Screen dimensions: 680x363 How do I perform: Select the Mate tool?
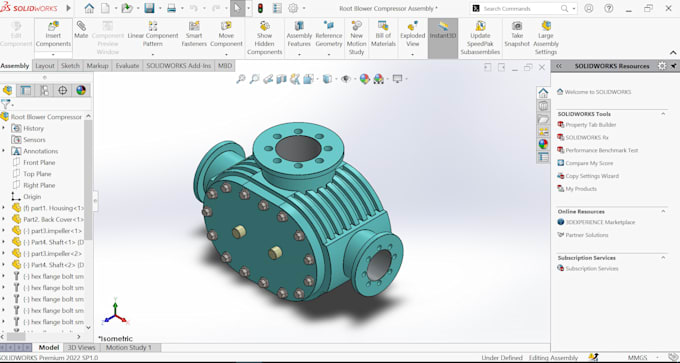81,30
